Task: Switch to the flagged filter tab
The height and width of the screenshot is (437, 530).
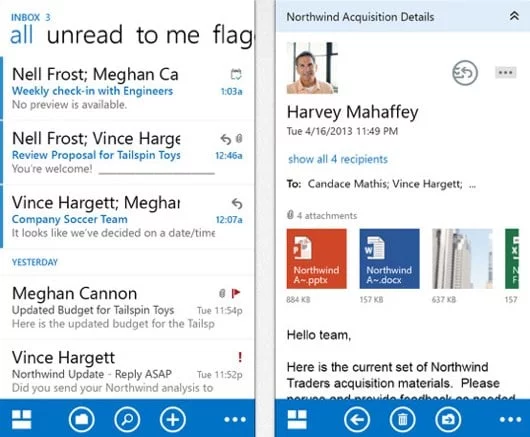Action: tap(233, 37)
